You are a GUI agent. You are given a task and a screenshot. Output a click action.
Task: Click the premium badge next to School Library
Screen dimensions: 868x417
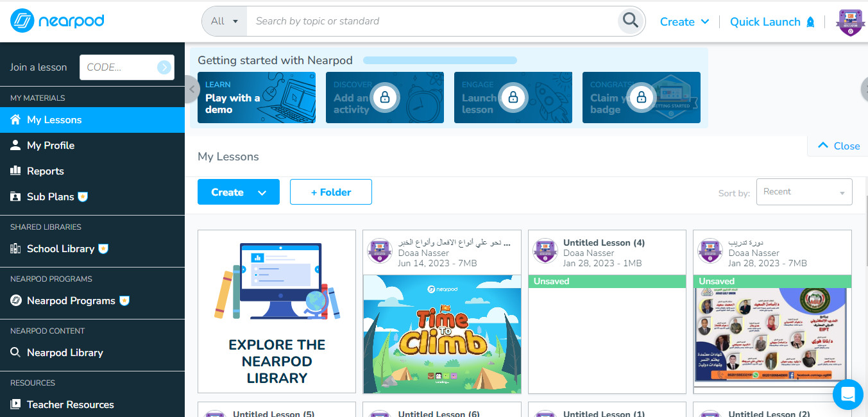[x=103, y=249]
